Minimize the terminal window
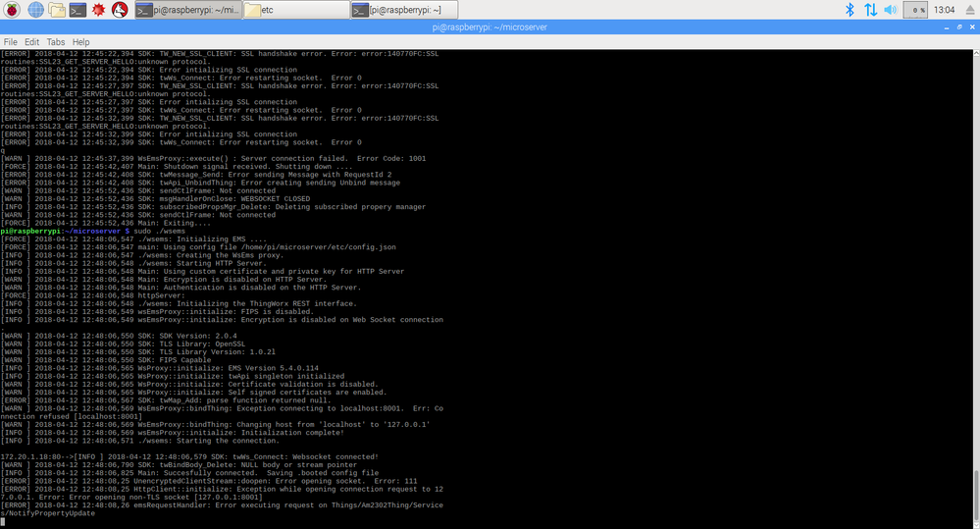Image resolution: width=980 pixels, height=529 pixels. (x=947, y=27)
